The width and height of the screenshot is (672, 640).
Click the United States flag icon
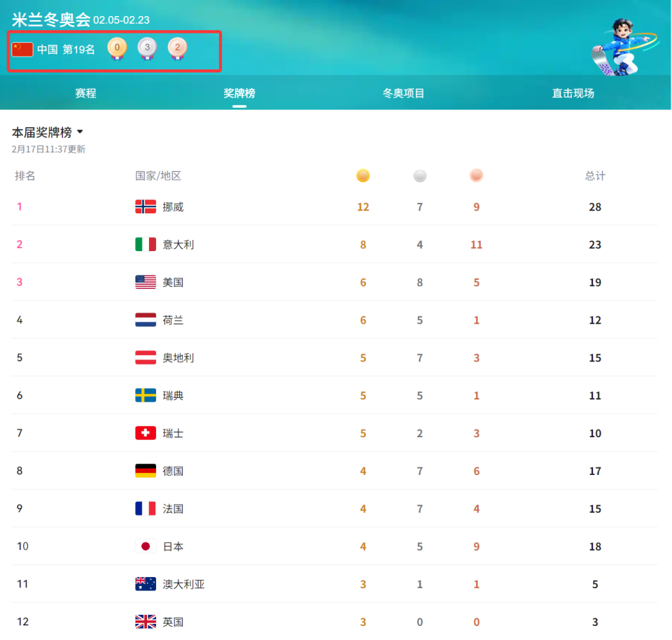coord(145,282)
